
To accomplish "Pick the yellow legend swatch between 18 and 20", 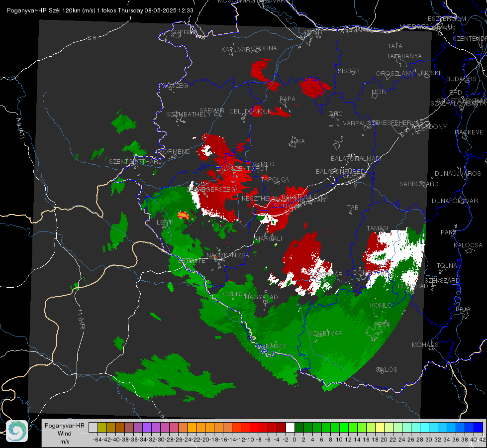I will tap(380, 428).
